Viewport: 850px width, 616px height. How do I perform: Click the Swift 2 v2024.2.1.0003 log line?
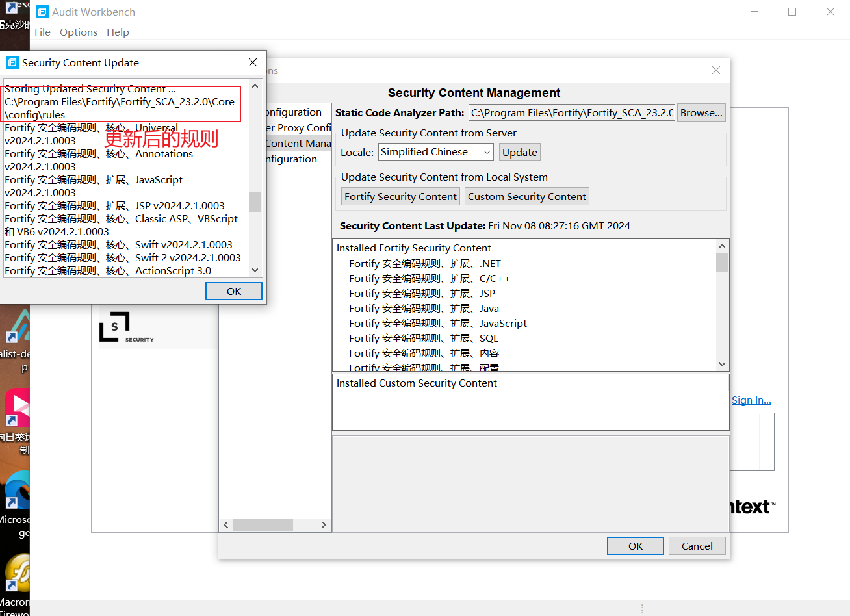click(123, 257)
